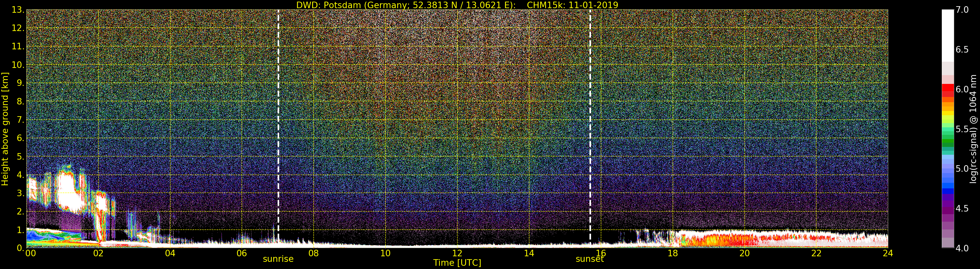This screenshot has height=269, width=980.
Task: Select the 'sunrise' label below the time axis
Action: click(x=278, y=259)
